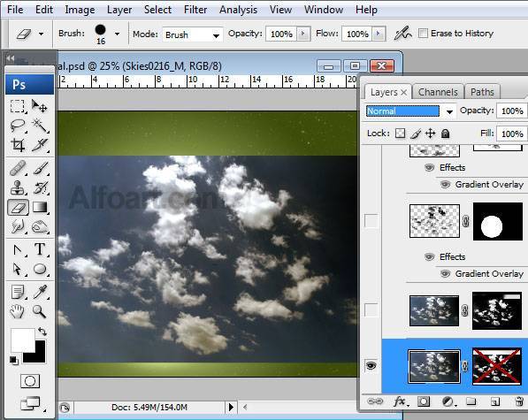
Task: Select the Lasso tool
Action: point(18,126)
